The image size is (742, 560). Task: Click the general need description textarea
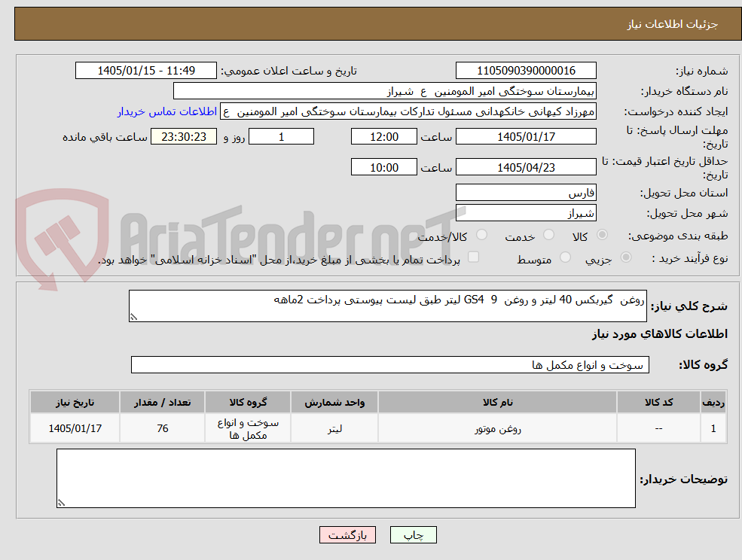click(387, 306)
